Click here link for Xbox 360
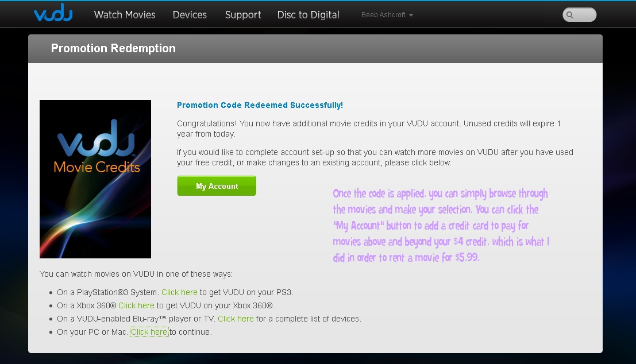 point(136,305)
